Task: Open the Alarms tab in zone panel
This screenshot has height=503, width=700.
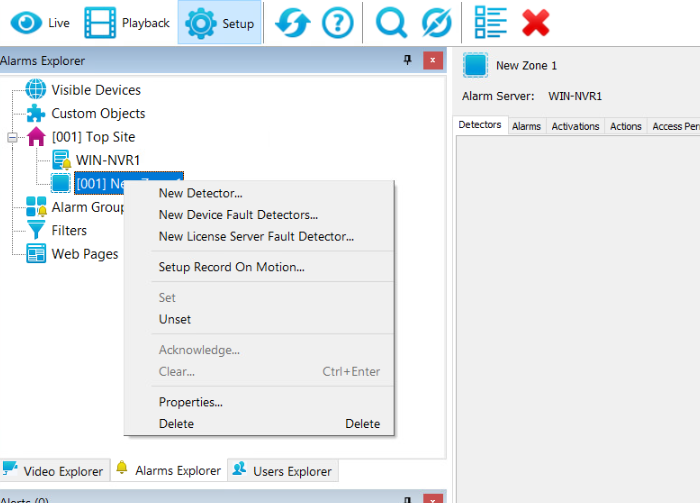Action: point(526,126)
